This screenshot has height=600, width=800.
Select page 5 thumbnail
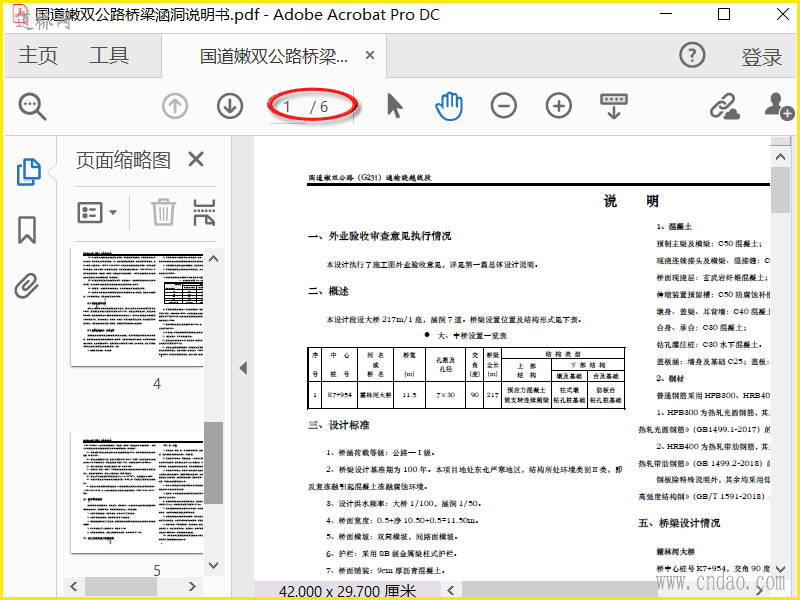click(137, 492)
